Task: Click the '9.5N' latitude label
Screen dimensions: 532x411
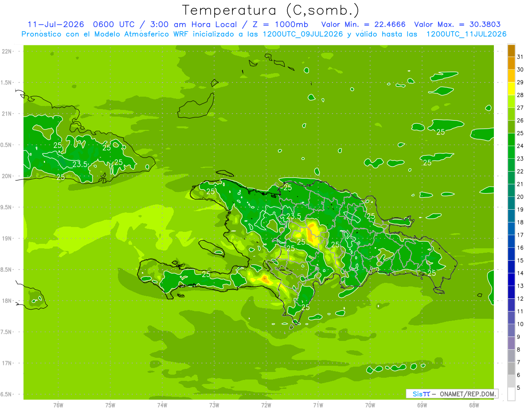Action: click(7, 207)
